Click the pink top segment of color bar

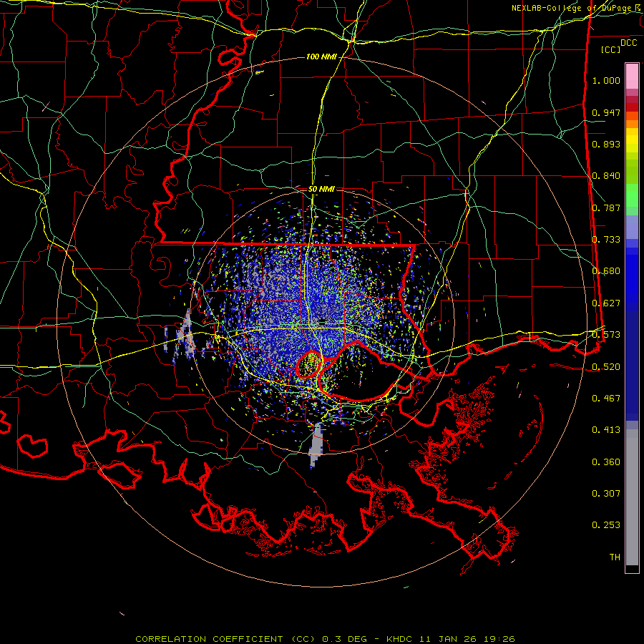632,76
